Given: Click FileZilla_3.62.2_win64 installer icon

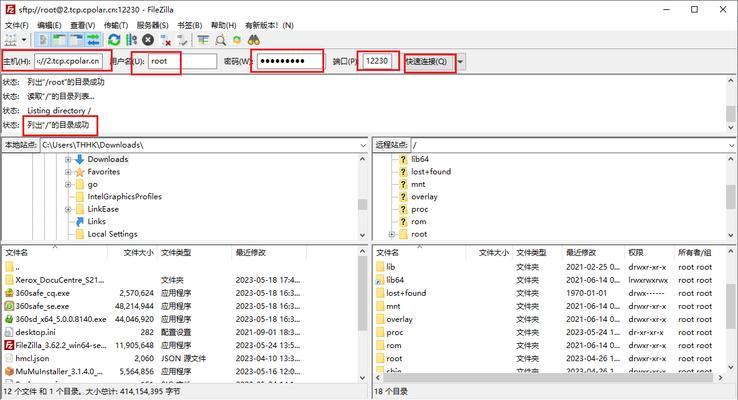Looking at the screenshot, I should pyautogui.click(x=9, y=345).
